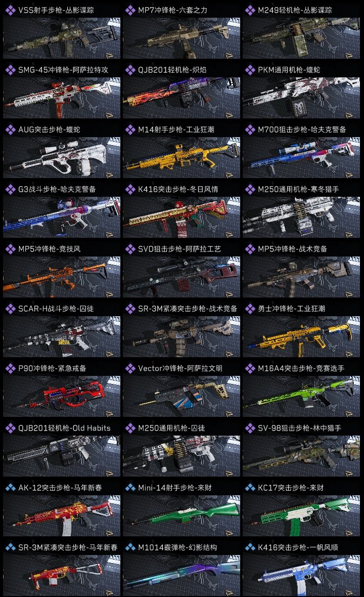Click the blue rarity icon beside Mini-14射手步枪-来财

130,487
